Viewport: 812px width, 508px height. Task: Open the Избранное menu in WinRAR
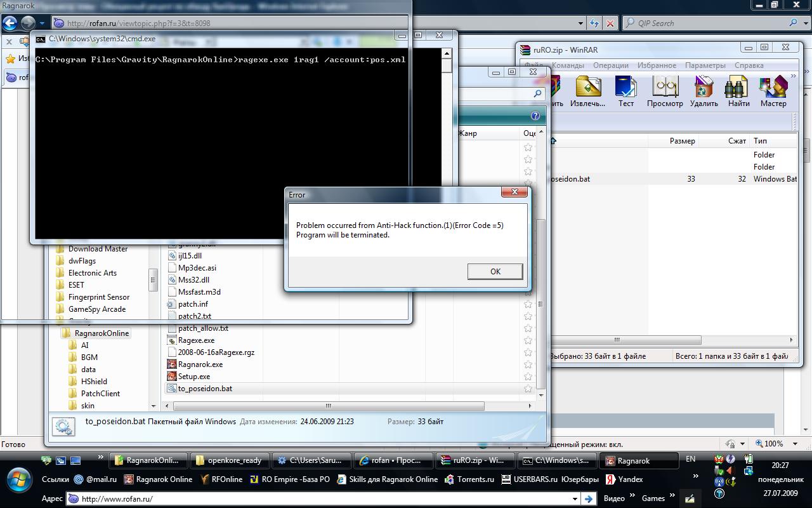pos(657,65)
